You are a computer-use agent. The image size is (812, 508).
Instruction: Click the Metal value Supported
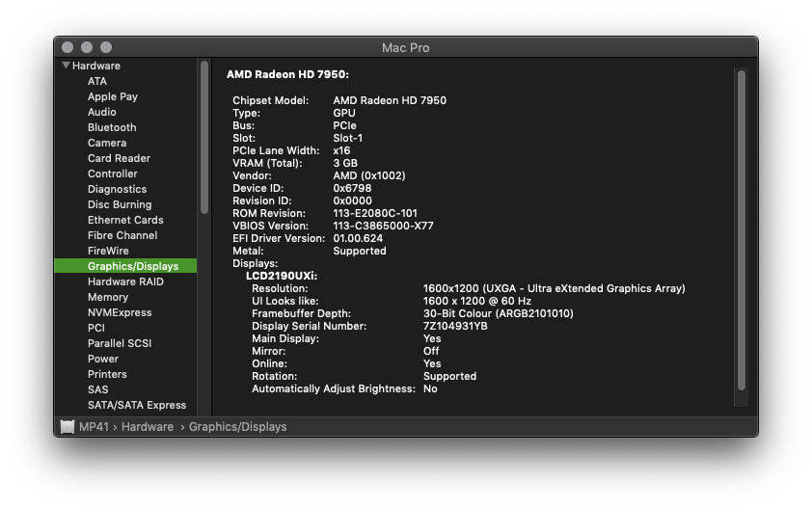tap(360, 251)
